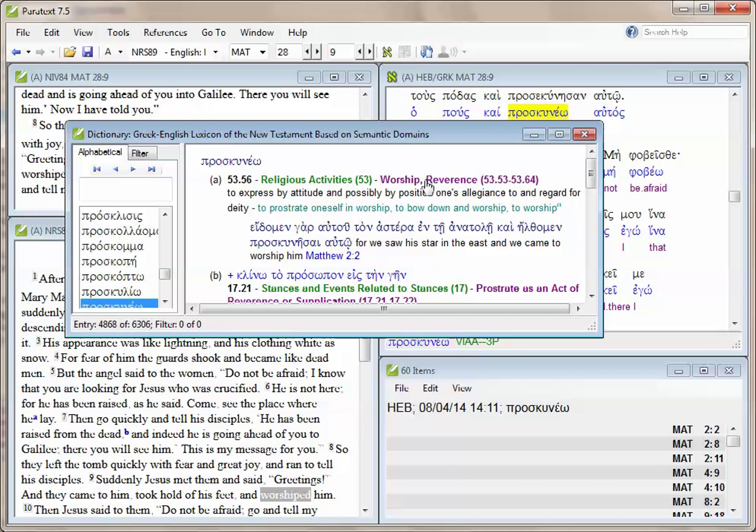Open the Tools menu
This screenshot has height=532, width=756.
tap(118, 32)
